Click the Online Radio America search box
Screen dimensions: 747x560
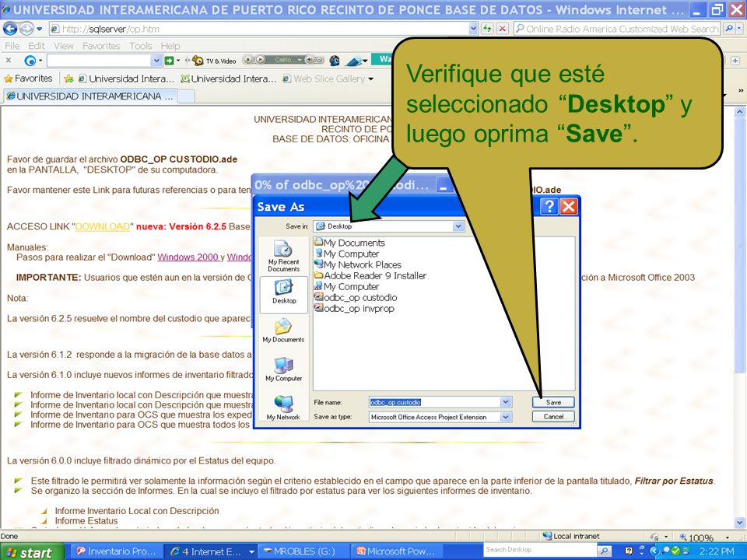617,29
